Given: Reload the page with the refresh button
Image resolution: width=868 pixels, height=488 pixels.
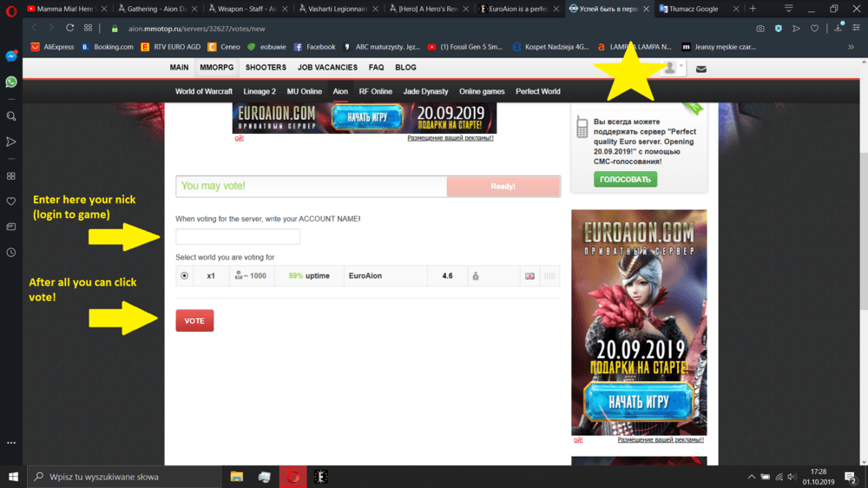Looking at the screenshot, I should [70, 28].
